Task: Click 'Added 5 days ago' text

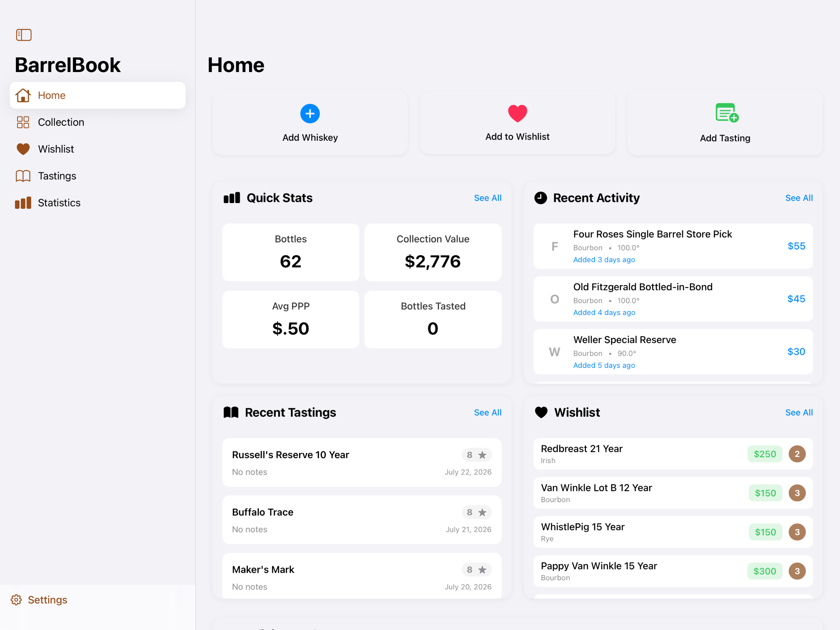Action: tap(604, 365)
